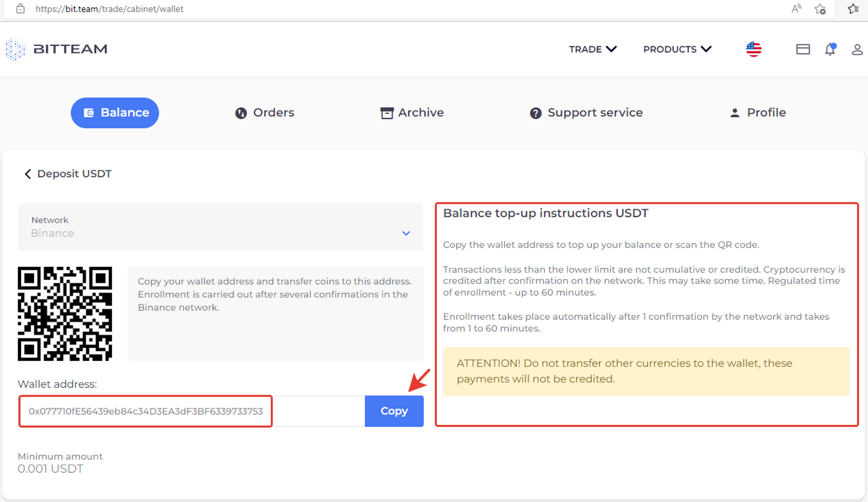Switch to the Archive tab

click(412, 113)
